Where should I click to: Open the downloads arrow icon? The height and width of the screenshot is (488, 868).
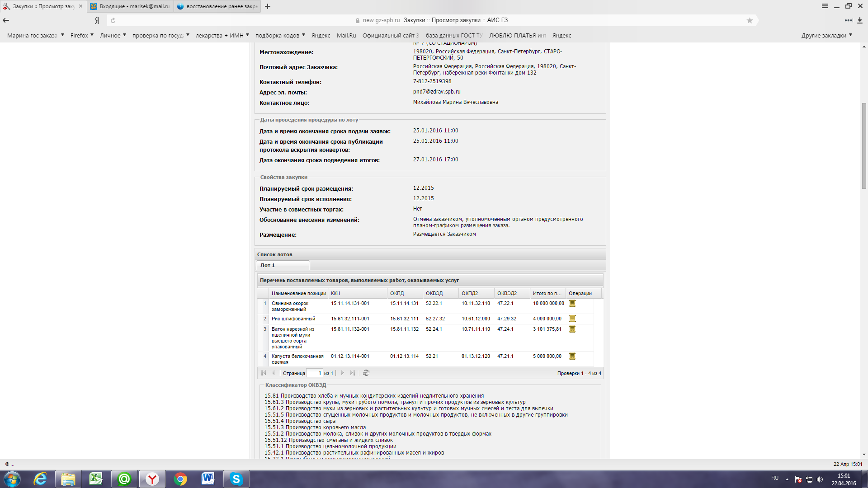click(860, 20)
